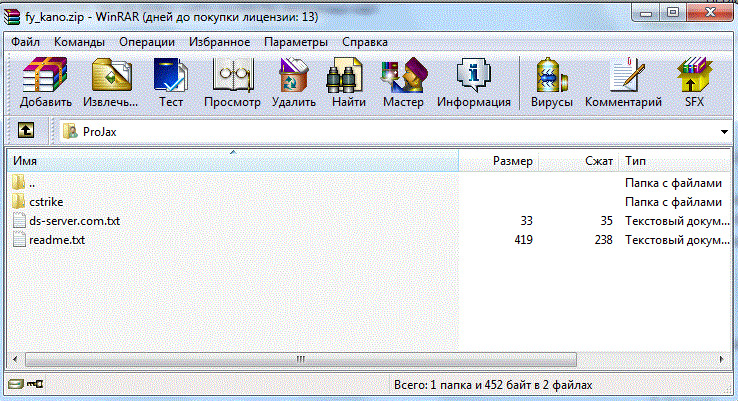The height and width of the screenshot is (401, 738).
Task: Open the address bar path dropdown arrow
Action: tap(724, 132)
